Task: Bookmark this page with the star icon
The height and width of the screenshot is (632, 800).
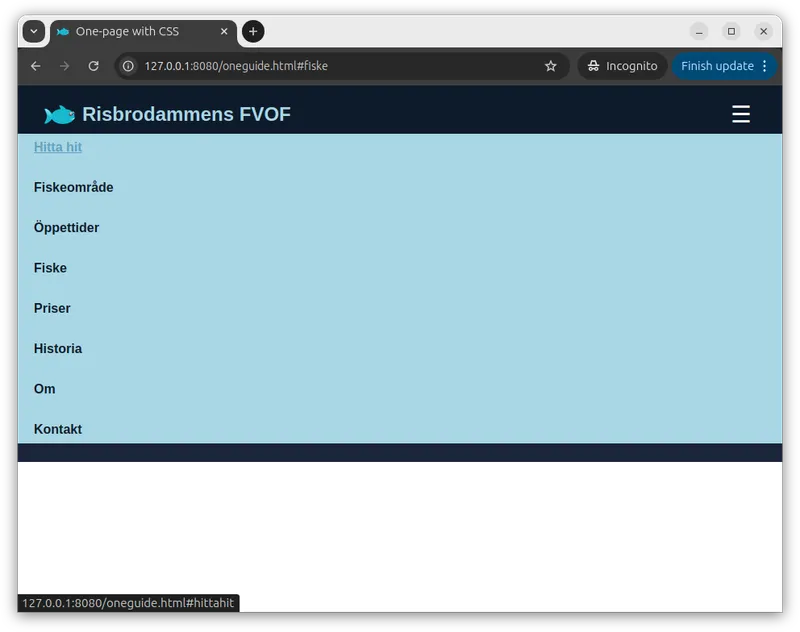Action: 550,66
